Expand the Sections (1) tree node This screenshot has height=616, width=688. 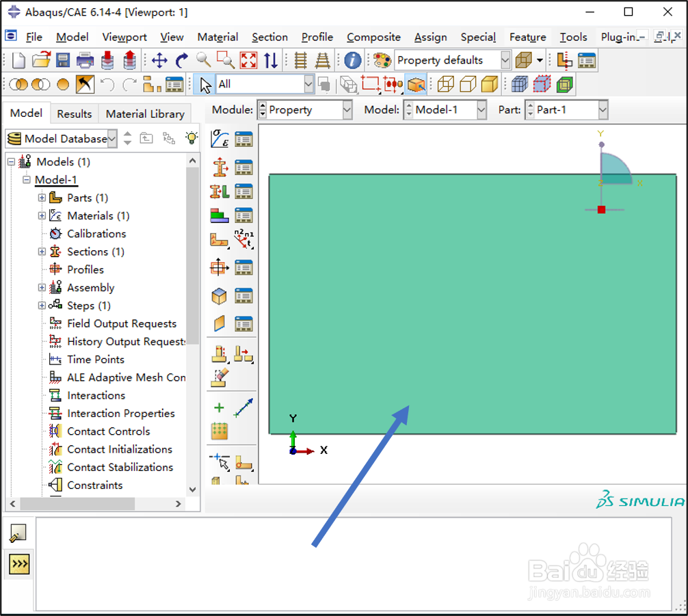tap(42, 252)
